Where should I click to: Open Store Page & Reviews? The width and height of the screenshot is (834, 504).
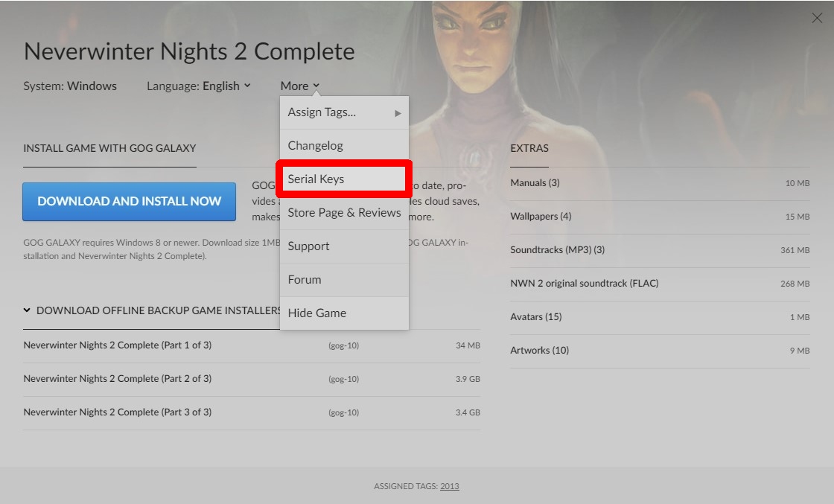coord(344,213)
